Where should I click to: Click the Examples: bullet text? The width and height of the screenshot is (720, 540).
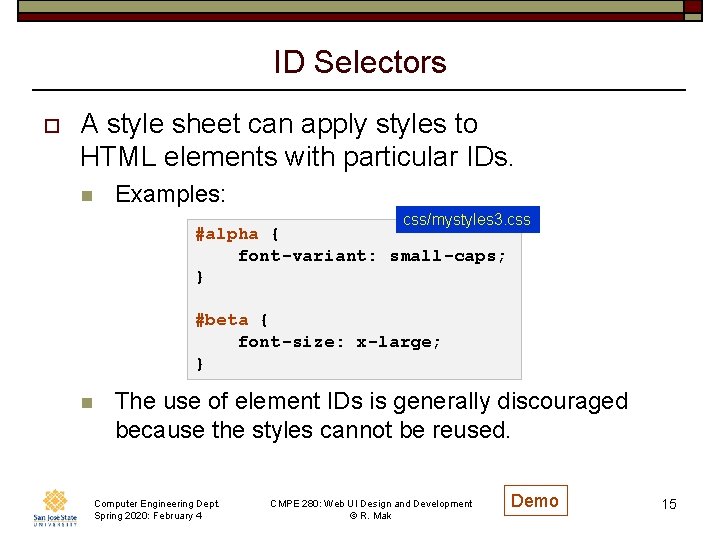[x=170, y=194]
